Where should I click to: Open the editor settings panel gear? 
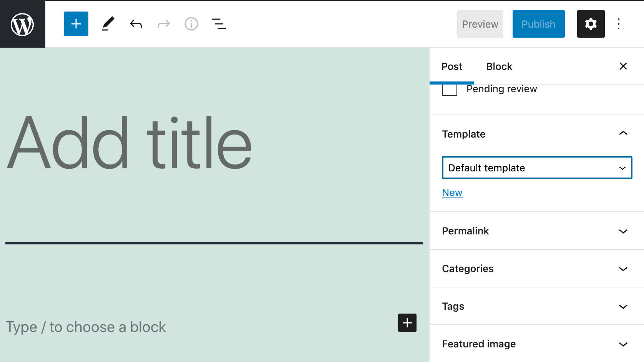[591, 23]
